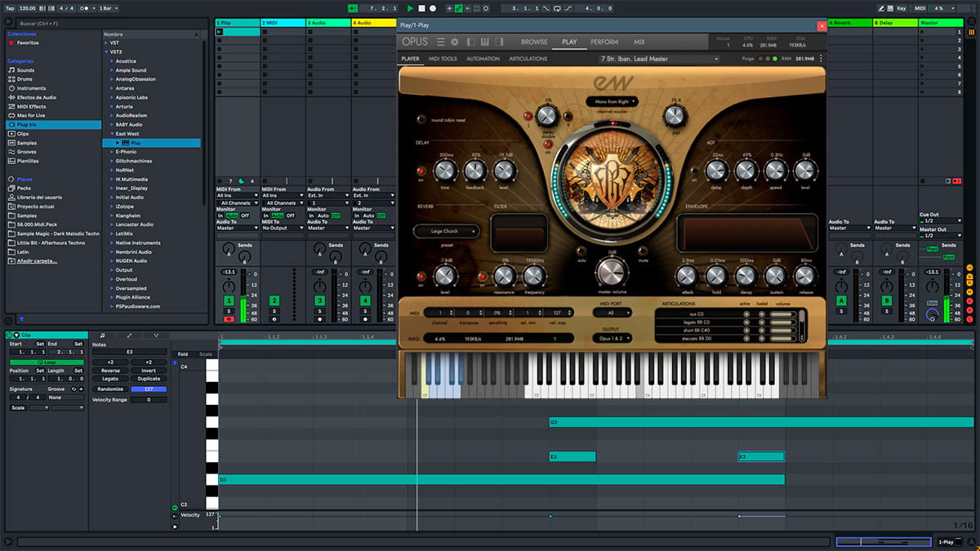Select the G3 note in piano roll

click(761, 422)
